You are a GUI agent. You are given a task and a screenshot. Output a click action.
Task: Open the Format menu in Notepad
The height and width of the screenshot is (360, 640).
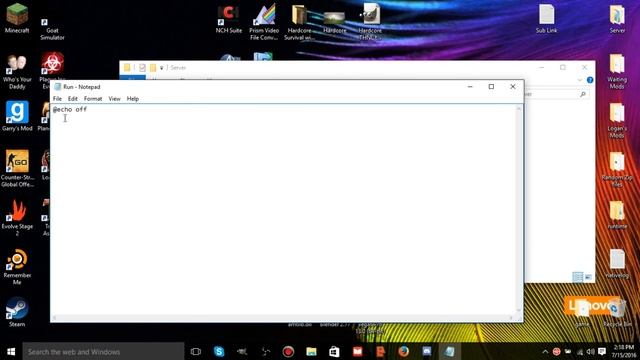point(93,99)
